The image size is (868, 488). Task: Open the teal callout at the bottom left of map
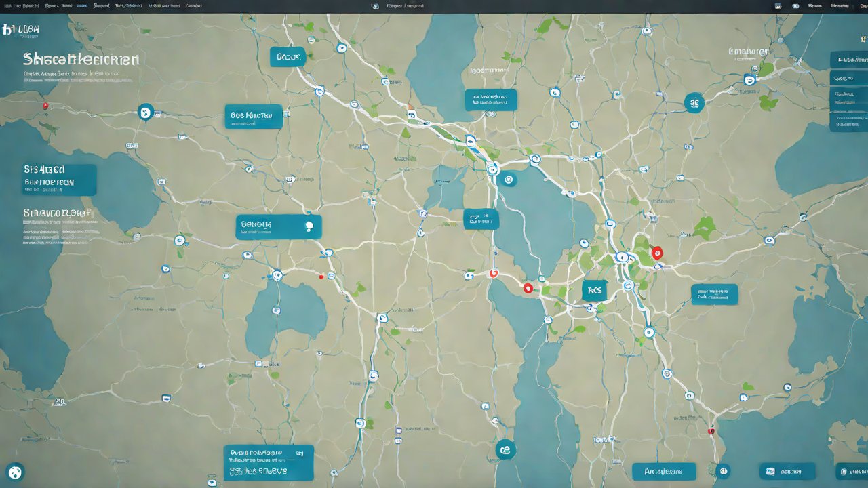269,462
